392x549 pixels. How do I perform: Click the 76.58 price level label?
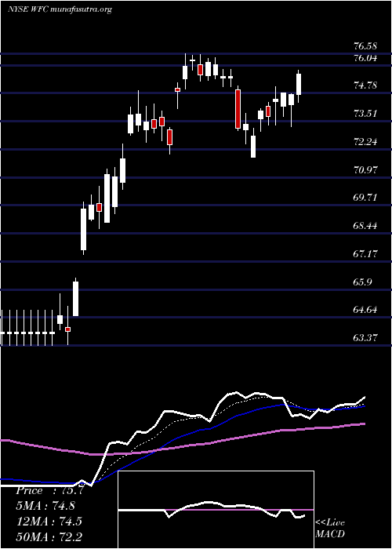(365, 46)
